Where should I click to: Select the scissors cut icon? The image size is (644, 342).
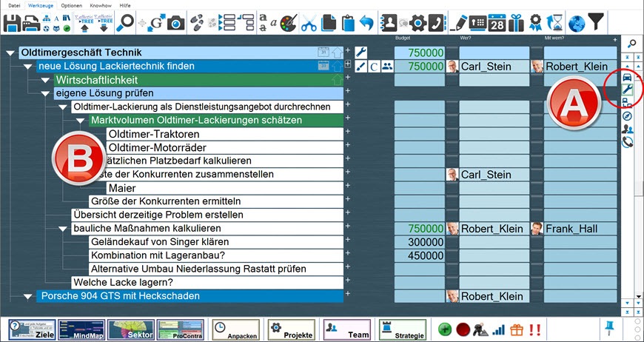click(x=309, y=23)
